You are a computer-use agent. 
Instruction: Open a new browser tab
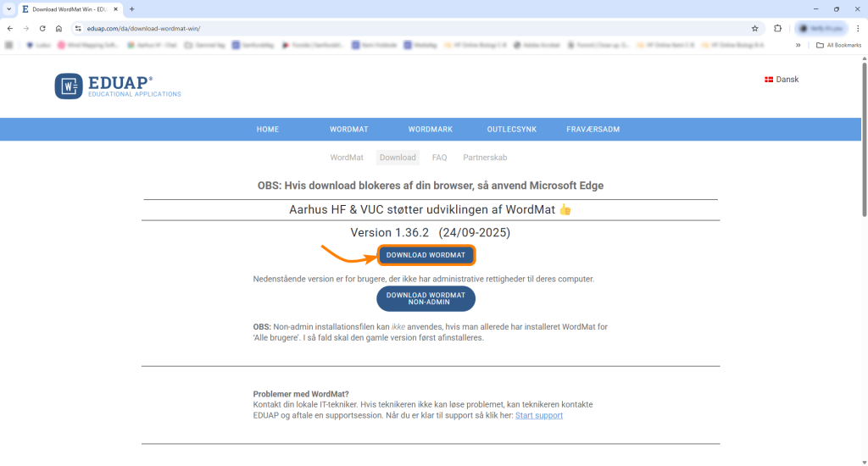point(131,9)
